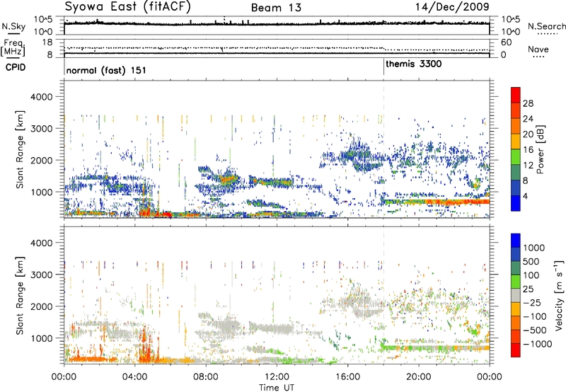Image resolution: width=566 pixels, height=392 pixels.
Task: Click the "04:00" time axis label
Action: pyautogui.click(x=134, y=377)
